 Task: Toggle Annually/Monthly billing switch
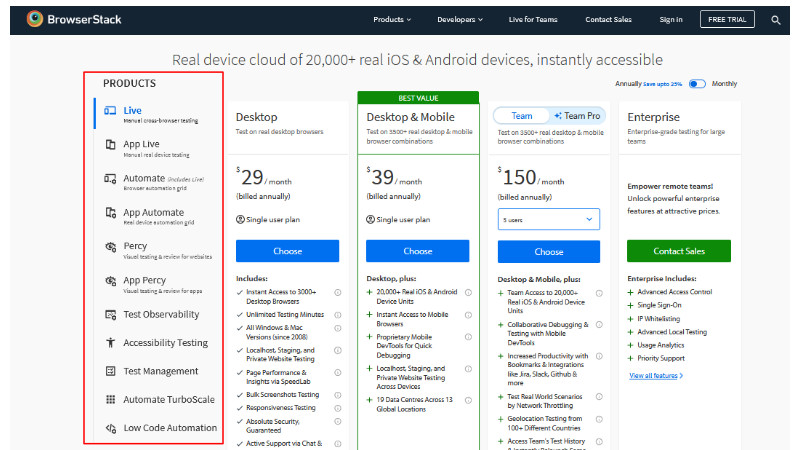(697, 84)
